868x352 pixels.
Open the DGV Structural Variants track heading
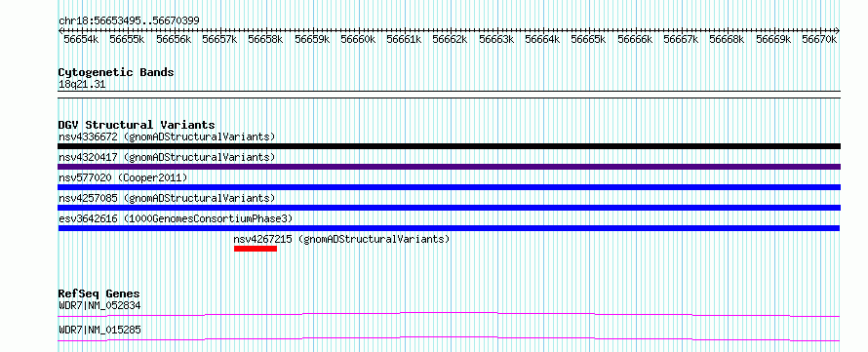(137, 125)
